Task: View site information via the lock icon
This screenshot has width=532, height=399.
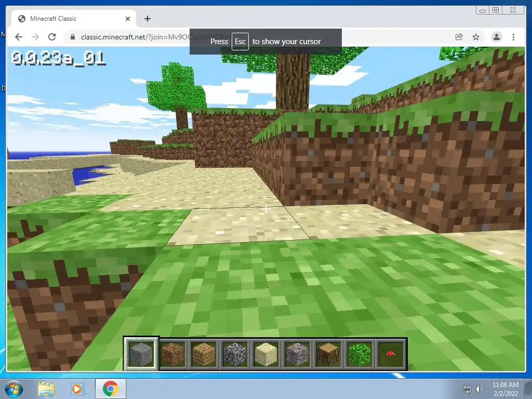Action: [72, 37]
